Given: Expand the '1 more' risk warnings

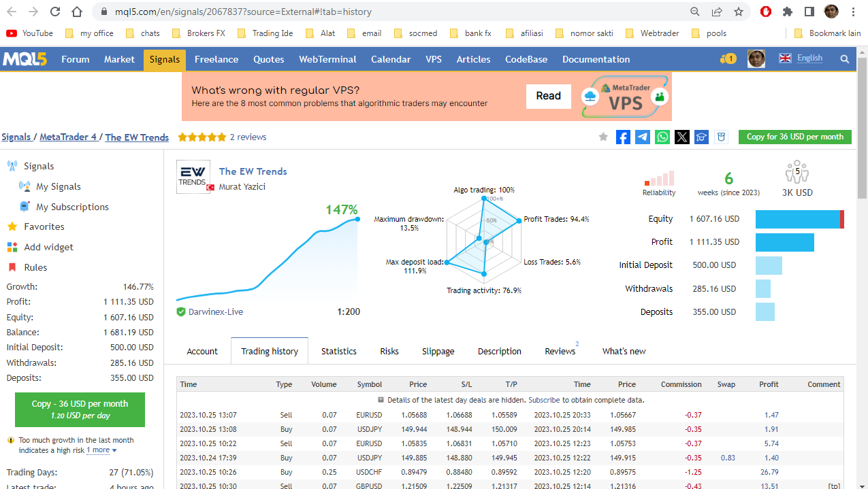Looking at the screenshot, I should [x=101, y=450].
